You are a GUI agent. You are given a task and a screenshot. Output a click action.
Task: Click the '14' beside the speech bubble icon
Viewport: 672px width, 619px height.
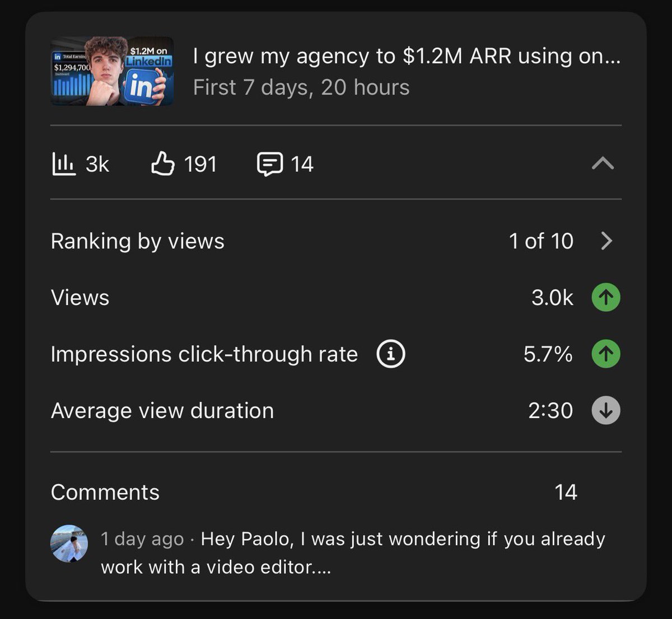pyautogui.click(x=302, y=165)
